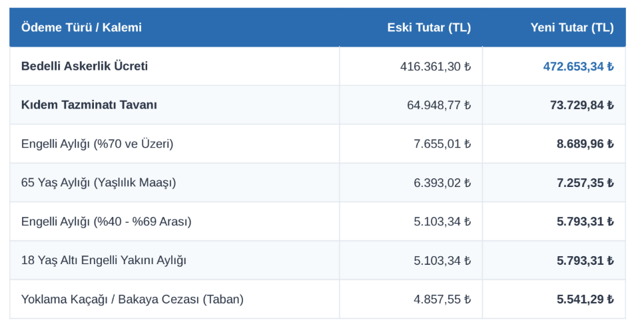
Task: Click the Ödeme Türü / Kalemi column header
Action: pyautogui.click(x=81, y=27)
